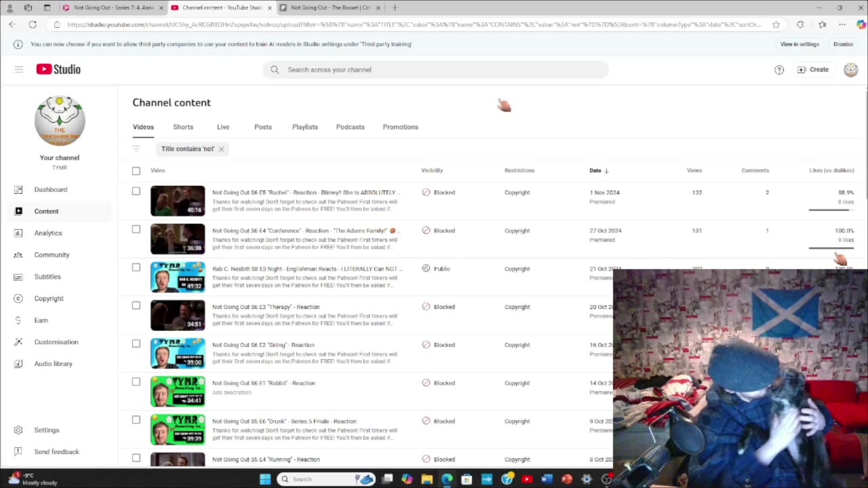Select checkbox for S6 E2 'Skiing' video
This screenshot has width=868, height=488.
pyautogui.click(x=136, y=344)
